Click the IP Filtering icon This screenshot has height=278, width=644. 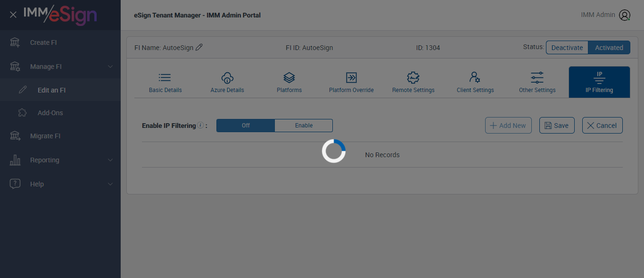pos(599,78)
